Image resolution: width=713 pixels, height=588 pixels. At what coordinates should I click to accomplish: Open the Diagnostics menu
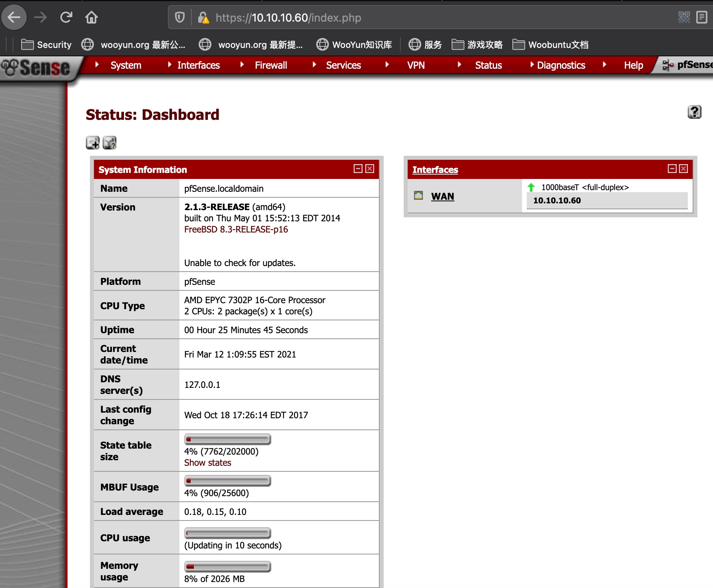click(561, 65)
